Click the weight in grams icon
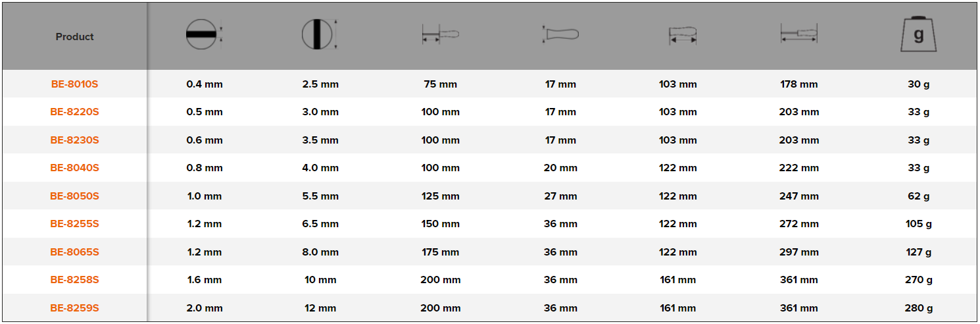The height and width of the screenshot is (324, 980). coord(918,35)
